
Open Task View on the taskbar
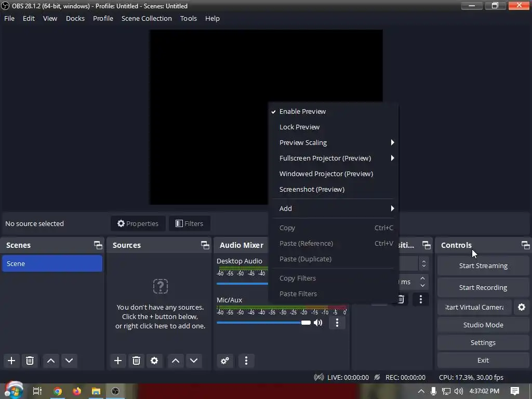click(x=37, y=391)
